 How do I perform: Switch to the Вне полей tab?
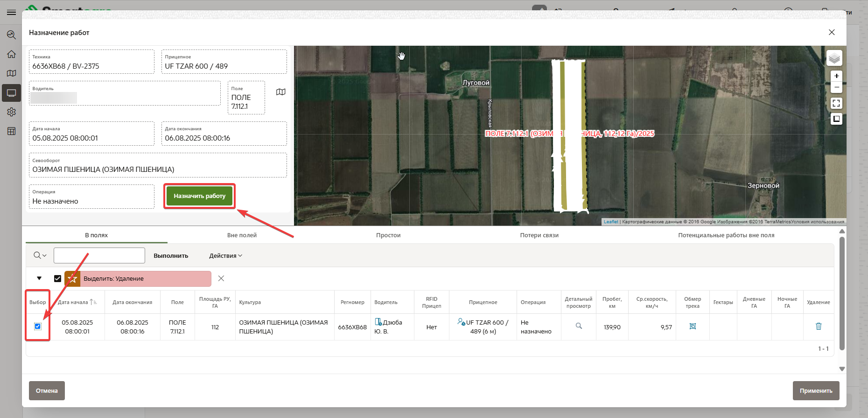tap(242, 235)
